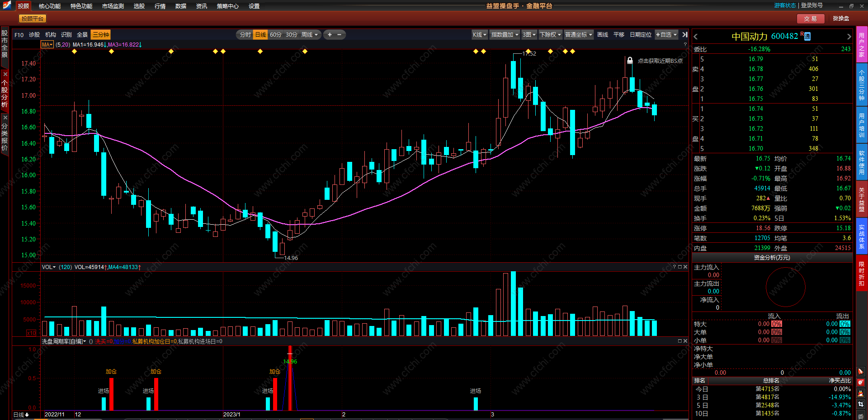The width and height of the screenshot is (868, 420).
Task: Close the 洗盘周期率 indicator panel
Action: [x=685, y=341]
